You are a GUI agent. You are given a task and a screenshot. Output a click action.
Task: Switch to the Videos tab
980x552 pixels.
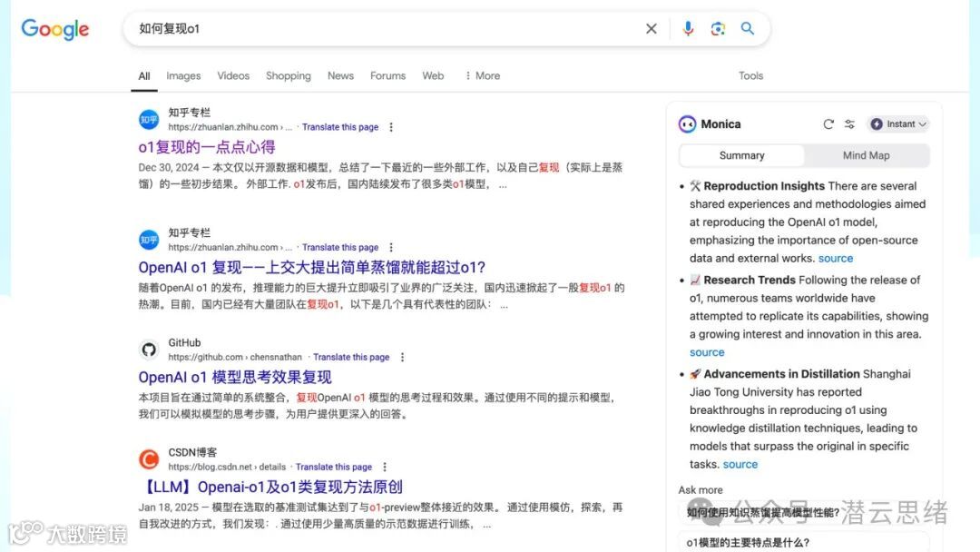click(x=233, y=75)
